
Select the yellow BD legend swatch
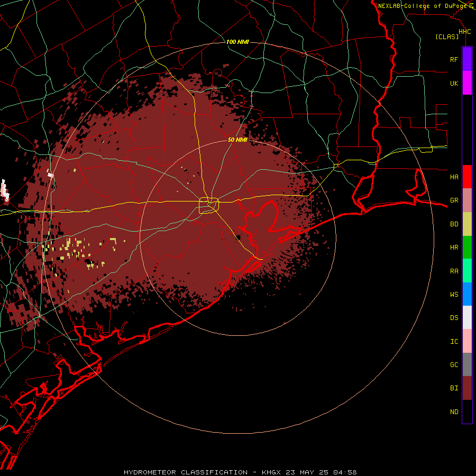(x=467, y=224)
